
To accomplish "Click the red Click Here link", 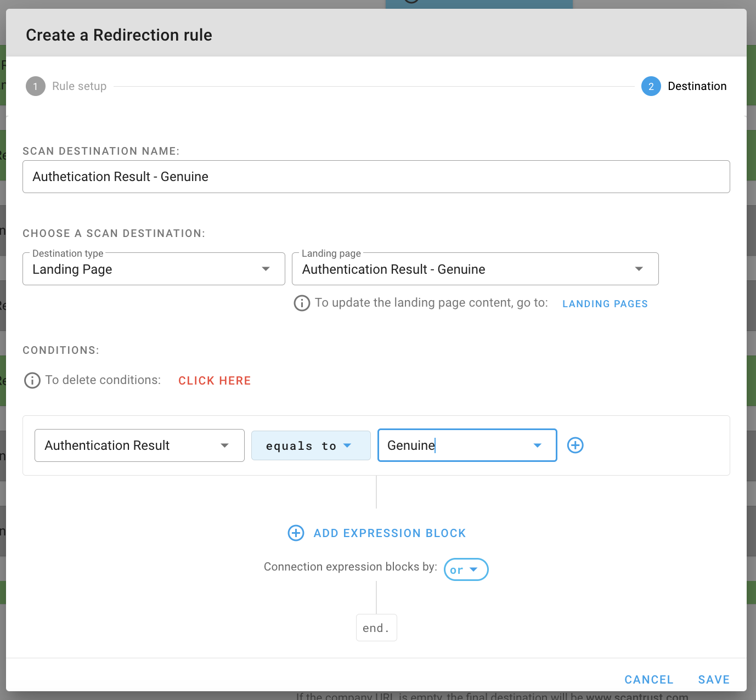I will pyautogui.click(x=215, y=381).
